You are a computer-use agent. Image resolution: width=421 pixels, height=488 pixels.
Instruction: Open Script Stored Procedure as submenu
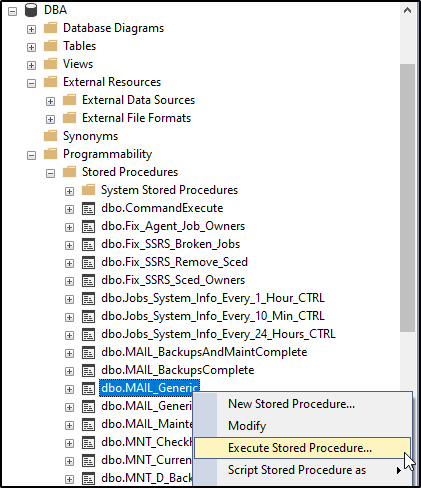pos(303,470)
